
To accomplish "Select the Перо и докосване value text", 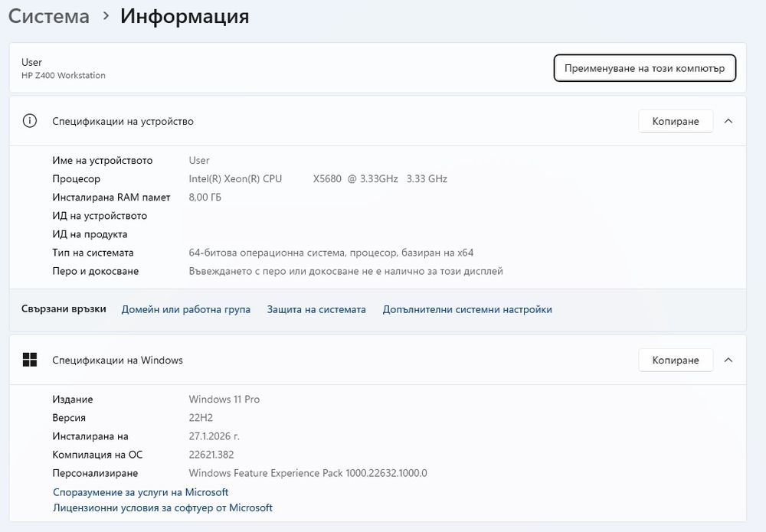I will tap(346, 271).
